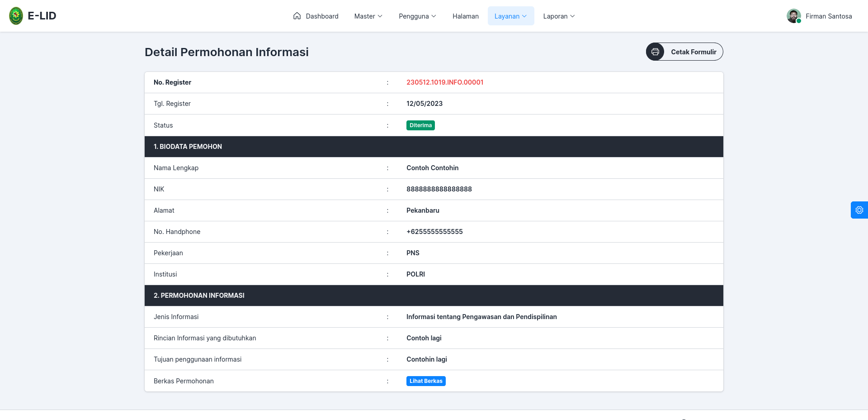This screenshot has width=868, height=420.
Task: Click the No. Register label
Action: click(172, 82)
